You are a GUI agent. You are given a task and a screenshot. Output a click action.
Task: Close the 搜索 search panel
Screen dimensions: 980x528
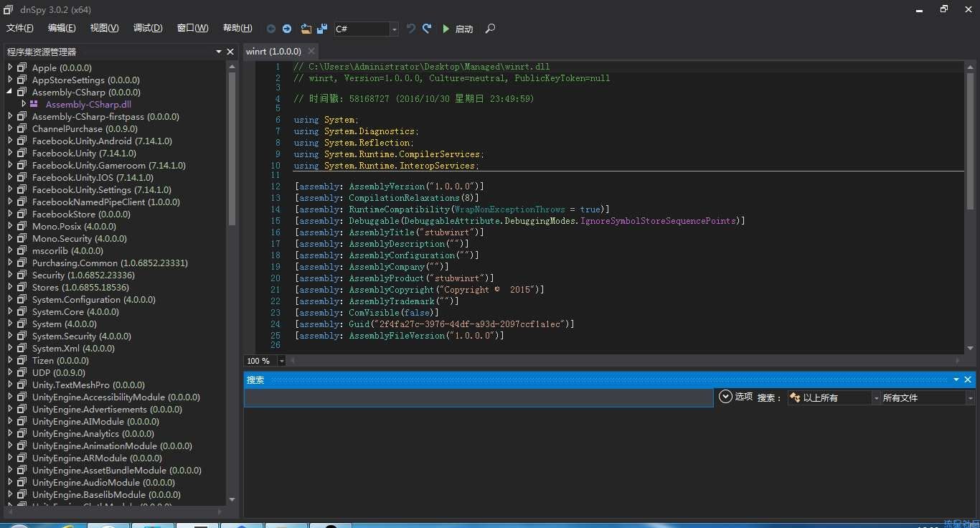(x=968, y=379)
